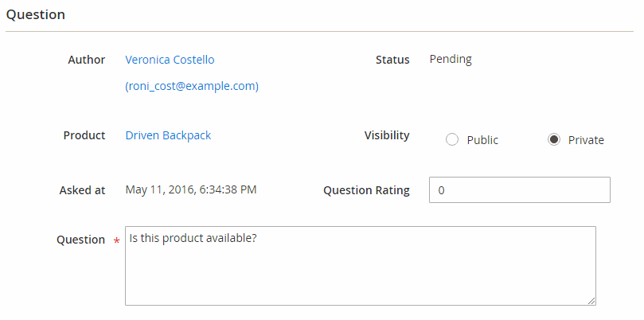Click the roni_cost@example.com email link
644x320 pixels.
point(192,87)
